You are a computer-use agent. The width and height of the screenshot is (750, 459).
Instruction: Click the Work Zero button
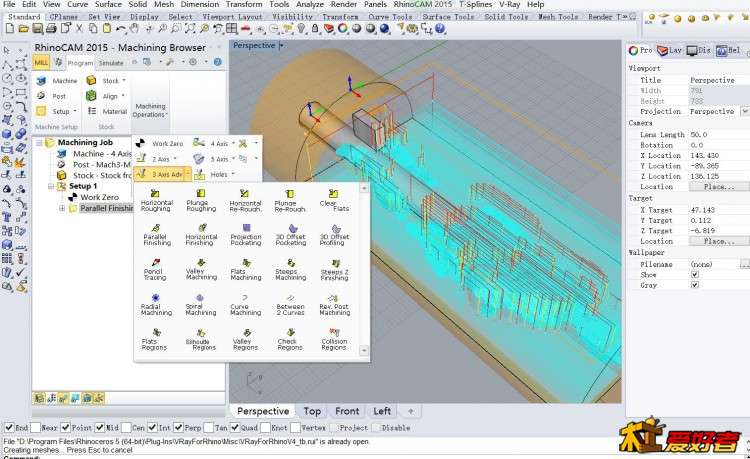point(160,143)
